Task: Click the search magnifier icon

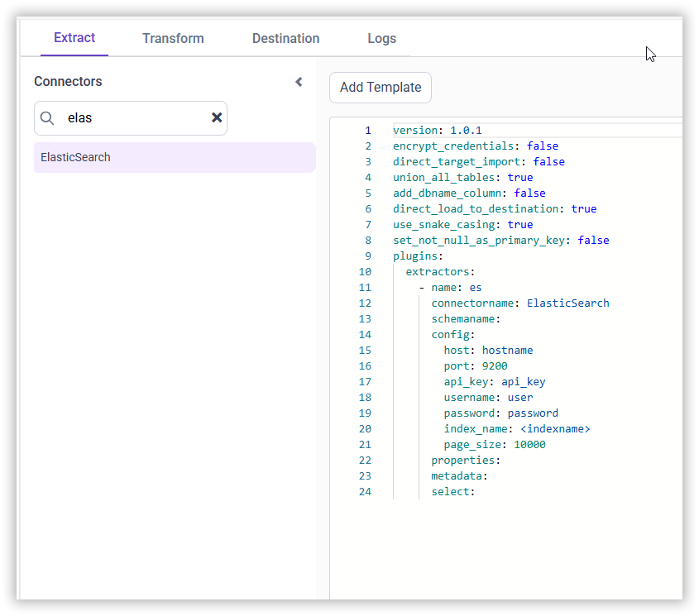Action: pyautogui.click(x=47, y=117)
